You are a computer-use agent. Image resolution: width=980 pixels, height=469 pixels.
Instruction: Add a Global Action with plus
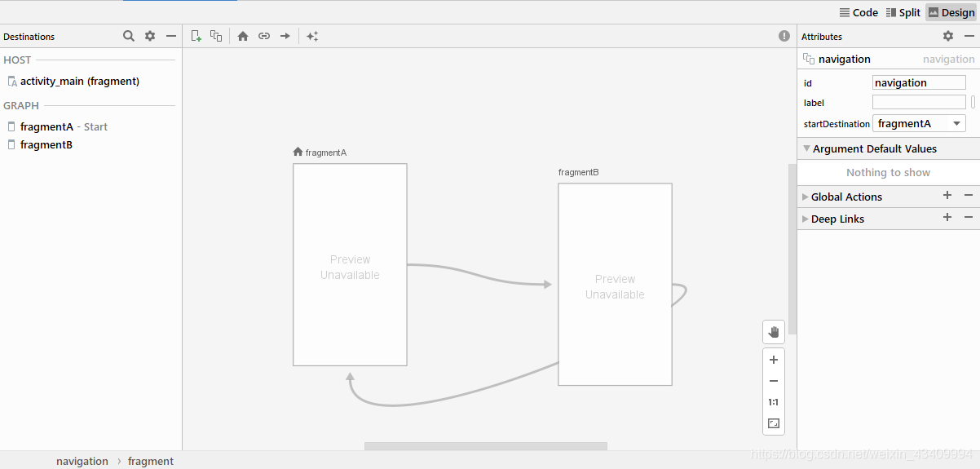[947, 196]
